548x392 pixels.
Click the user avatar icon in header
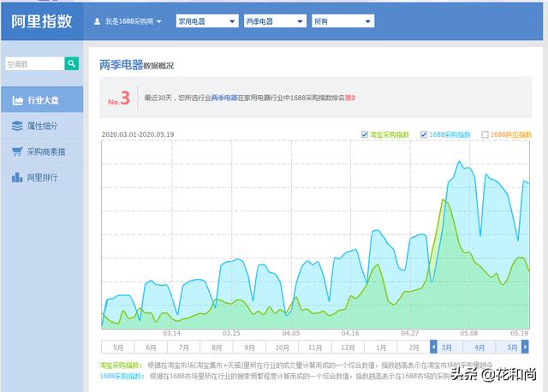tap(97, 21)
